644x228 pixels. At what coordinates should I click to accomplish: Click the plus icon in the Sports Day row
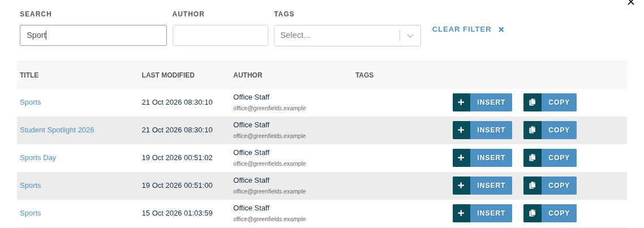coord(461,158)
